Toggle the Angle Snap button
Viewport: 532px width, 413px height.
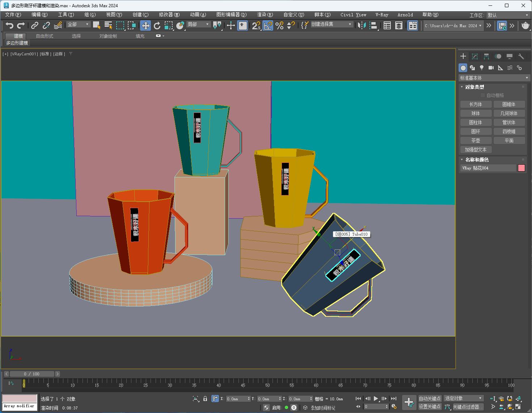pos(268,25)
